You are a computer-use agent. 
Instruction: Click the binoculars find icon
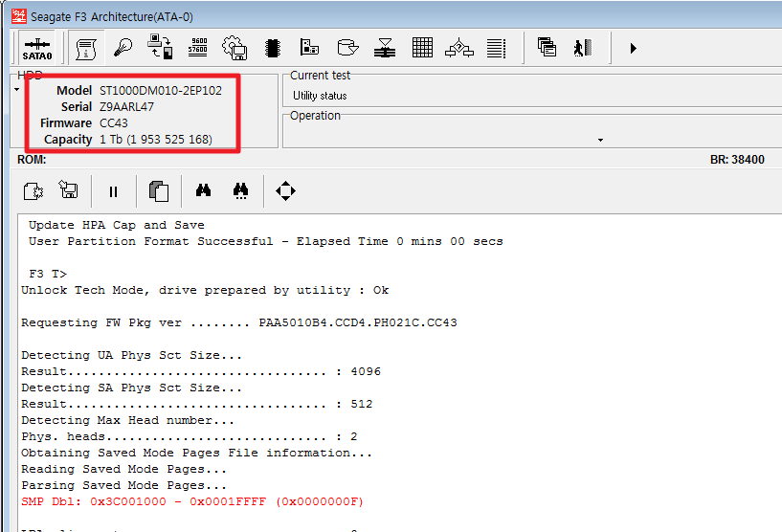coord(204,190)
